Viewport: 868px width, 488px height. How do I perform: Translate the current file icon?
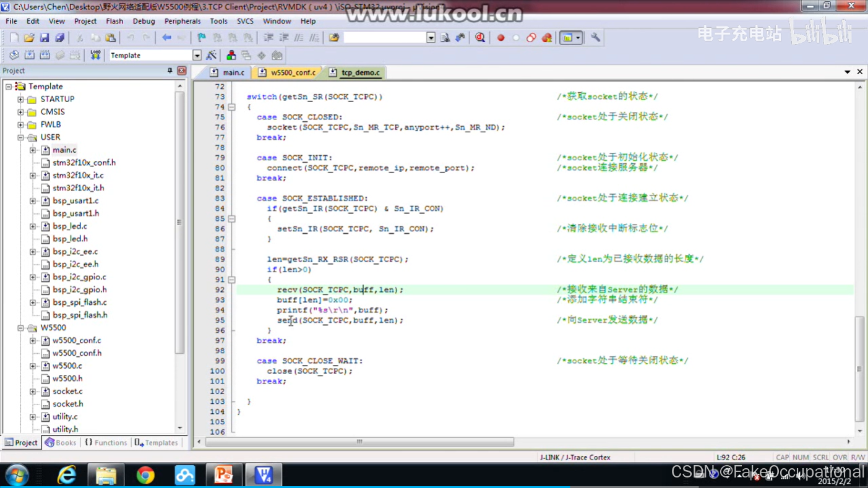[14, 56]
